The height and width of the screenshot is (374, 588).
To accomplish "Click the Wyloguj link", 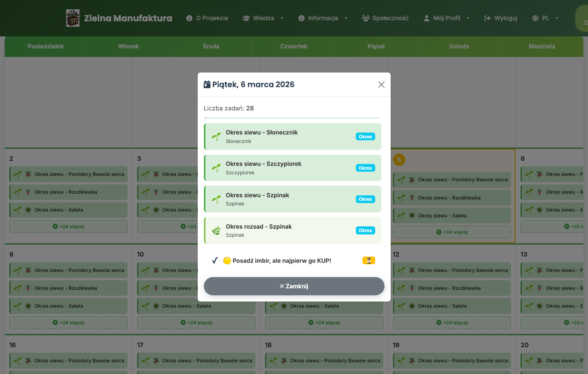I will click(x=501, y=18).
